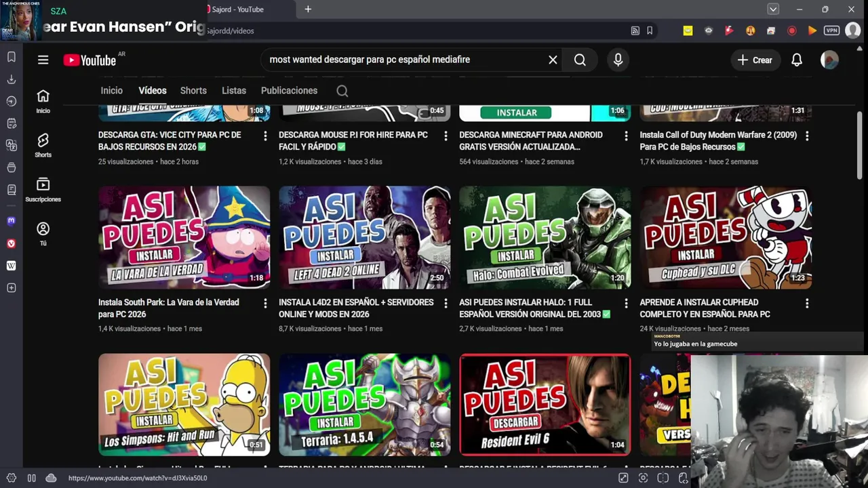Toggle the VPN button

[x=832, y=30]
